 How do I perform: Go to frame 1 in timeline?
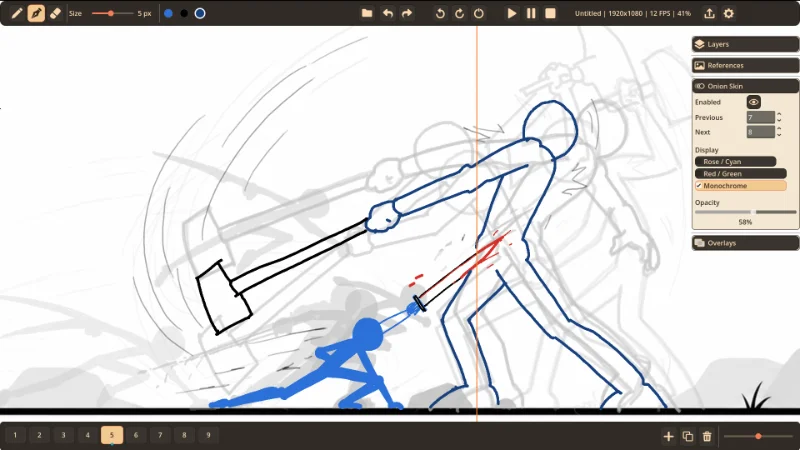(15, 435)
